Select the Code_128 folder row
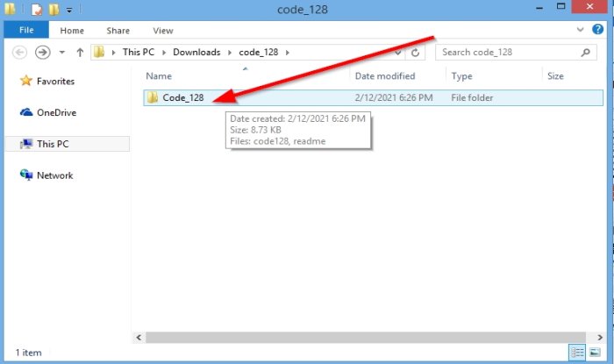Viewport: 614px width, 364px height. 373,98
